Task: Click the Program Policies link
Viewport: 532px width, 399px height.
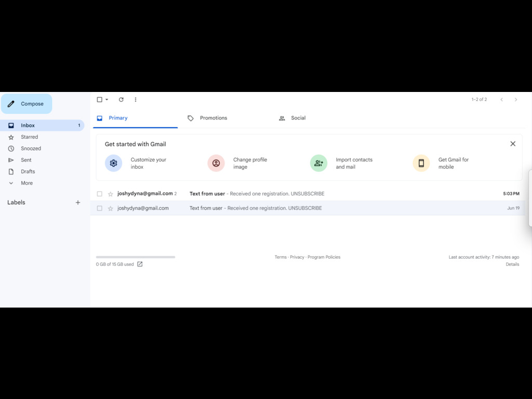Action: [x=324, y=257]
